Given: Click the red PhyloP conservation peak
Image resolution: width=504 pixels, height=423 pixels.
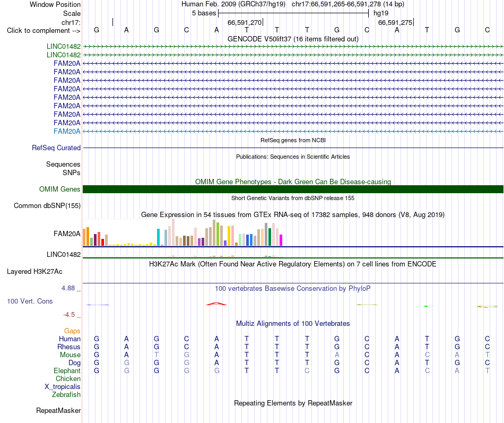Looking at the screenshot, I should pos(216,304).
